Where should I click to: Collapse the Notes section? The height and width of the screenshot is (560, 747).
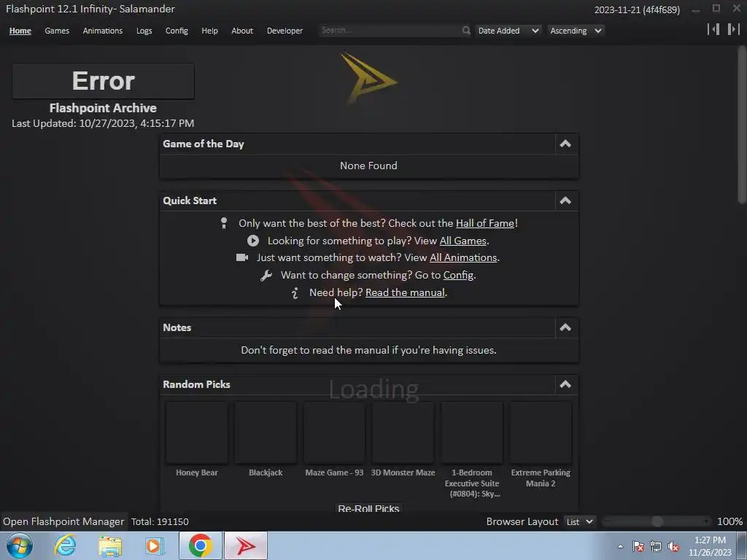(x=565, y=327)
